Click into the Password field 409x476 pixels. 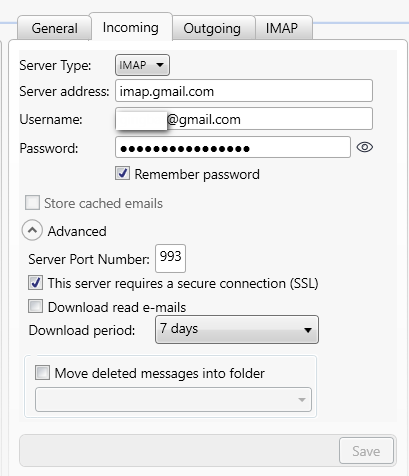[233, 147]
